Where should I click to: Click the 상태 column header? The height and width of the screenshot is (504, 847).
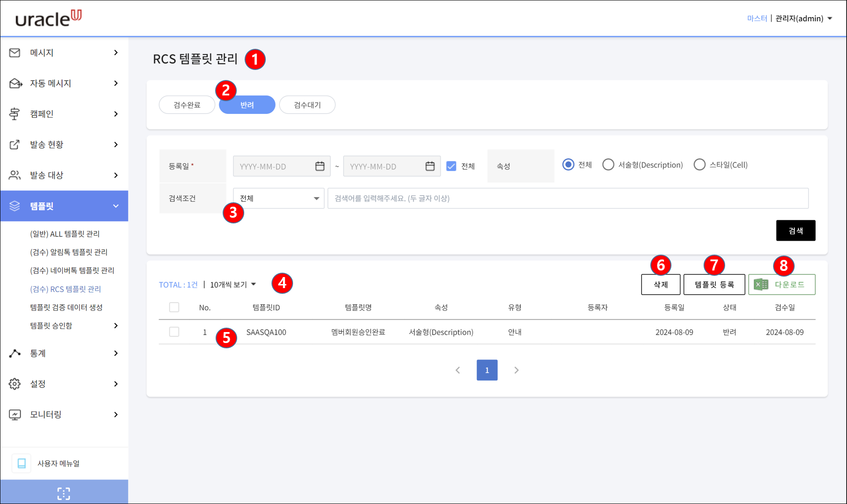pos(730,307)
